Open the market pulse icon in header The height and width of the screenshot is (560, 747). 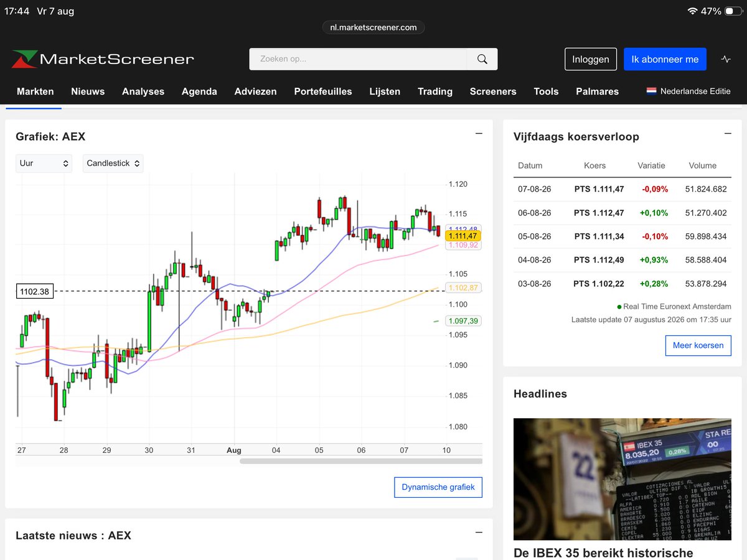(726, 59)
